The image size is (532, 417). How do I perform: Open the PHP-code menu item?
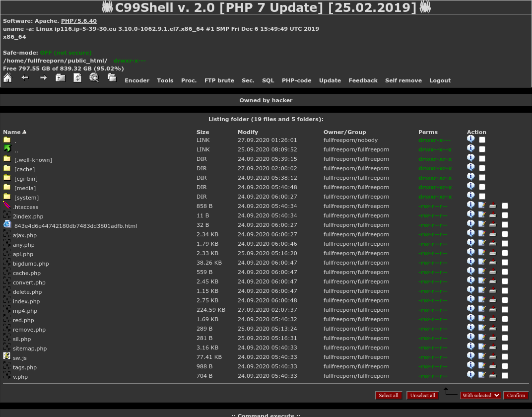297,80
